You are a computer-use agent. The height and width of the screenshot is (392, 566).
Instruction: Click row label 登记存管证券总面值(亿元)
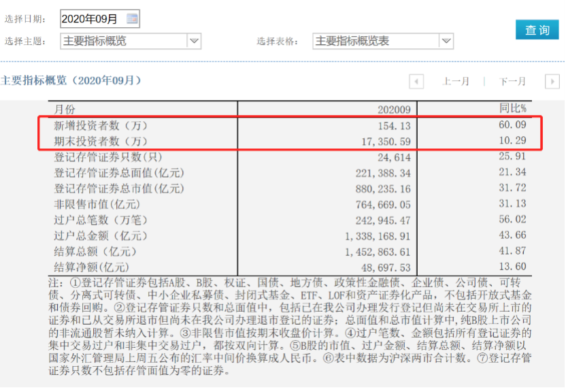click(x=119, y=173)
